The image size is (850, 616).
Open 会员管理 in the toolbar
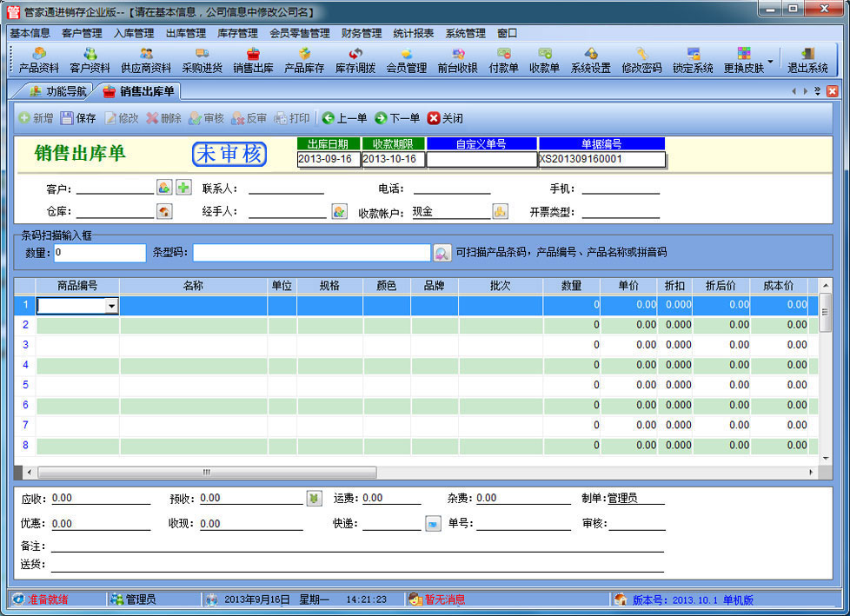406,60
